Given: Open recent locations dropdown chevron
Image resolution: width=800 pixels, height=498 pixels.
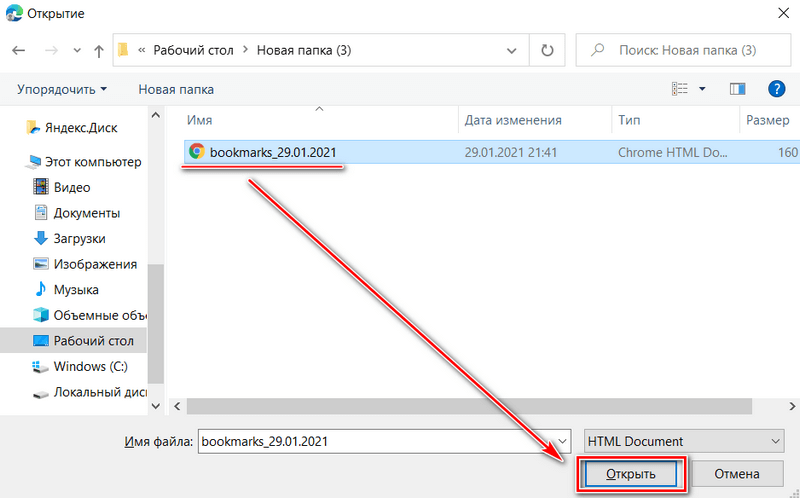Looking at the screenshot, I should (x=77, y=51).
